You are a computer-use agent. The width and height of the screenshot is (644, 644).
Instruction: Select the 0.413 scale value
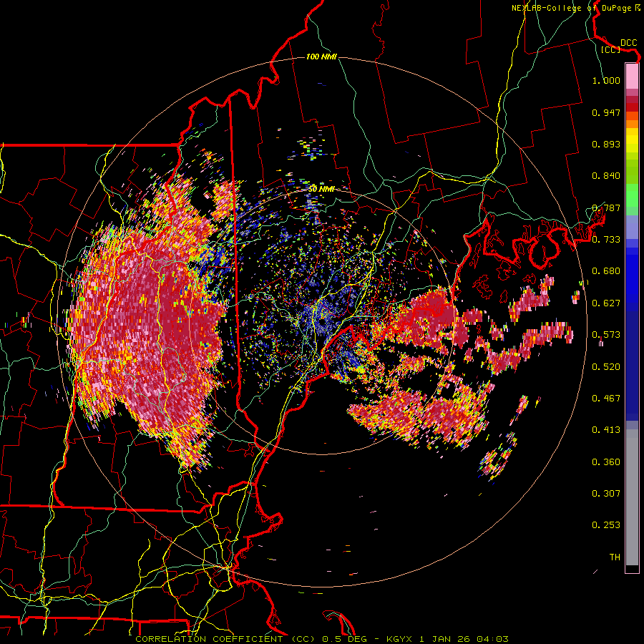point(606,430)
